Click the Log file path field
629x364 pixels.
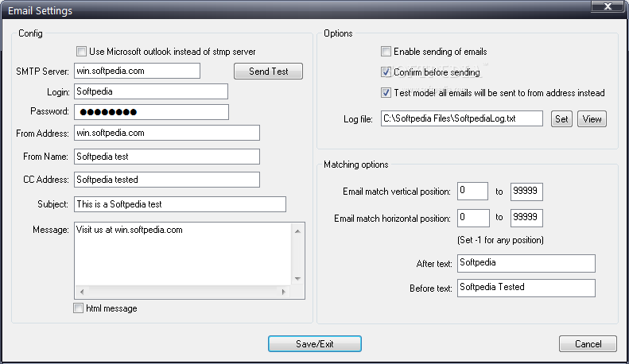coord(462,118)
